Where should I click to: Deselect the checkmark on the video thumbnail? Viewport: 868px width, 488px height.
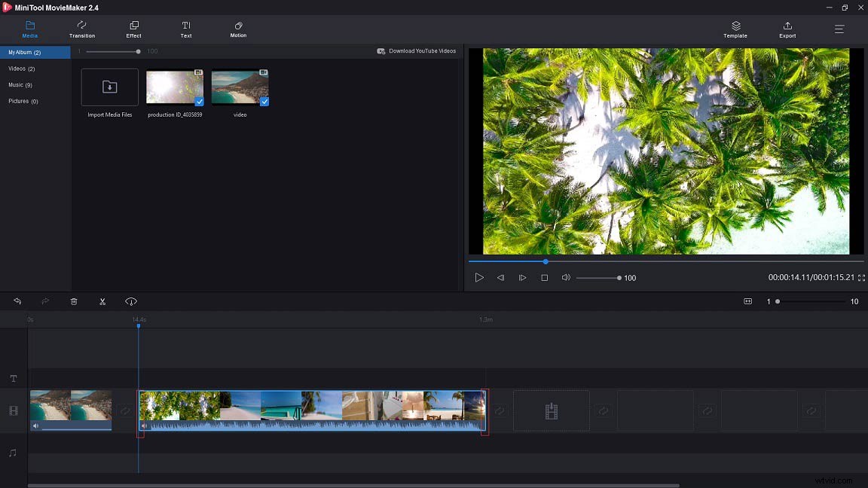pos(265,100)
